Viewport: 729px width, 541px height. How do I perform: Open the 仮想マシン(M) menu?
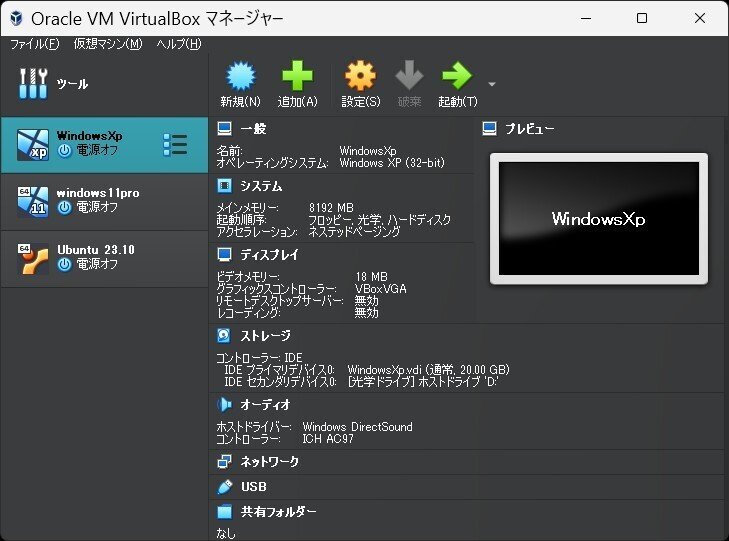[x=108, y=44]
